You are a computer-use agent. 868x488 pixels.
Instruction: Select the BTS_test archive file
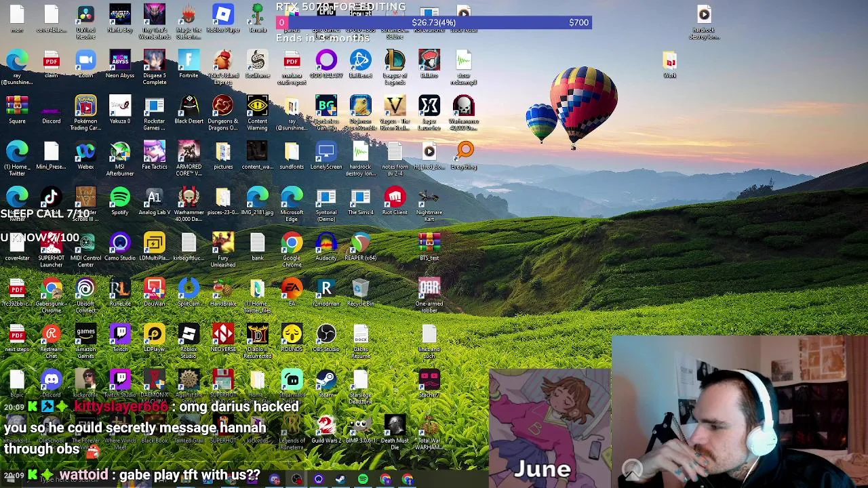(429, 246)
